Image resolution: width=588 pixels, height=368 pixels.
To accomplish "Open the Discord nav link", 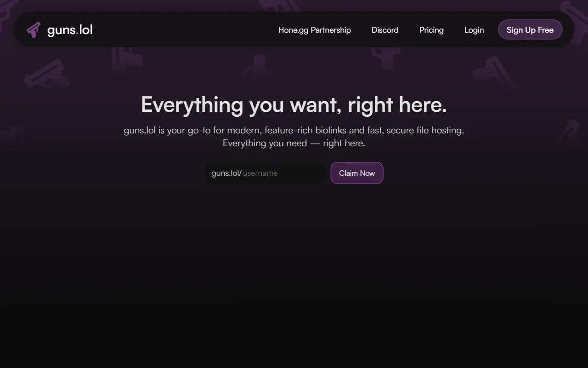I will tap(385, 30).
